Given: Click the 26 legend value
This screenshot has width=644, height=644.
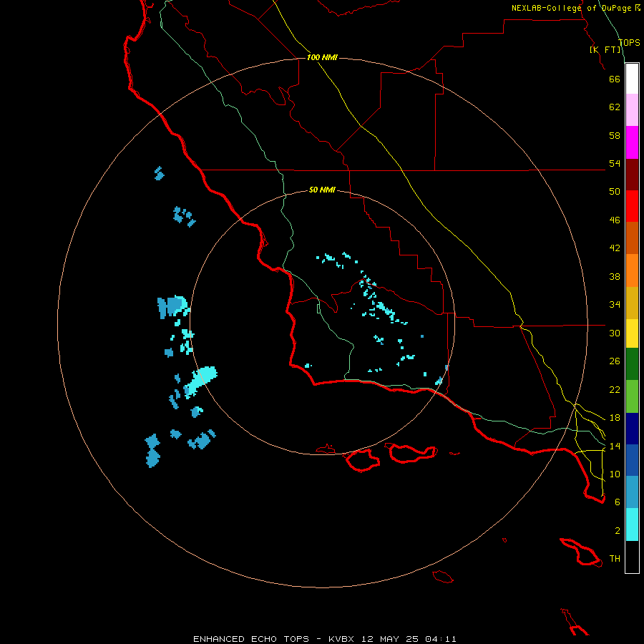Looking at the screenshot, I should coord(615,361).
